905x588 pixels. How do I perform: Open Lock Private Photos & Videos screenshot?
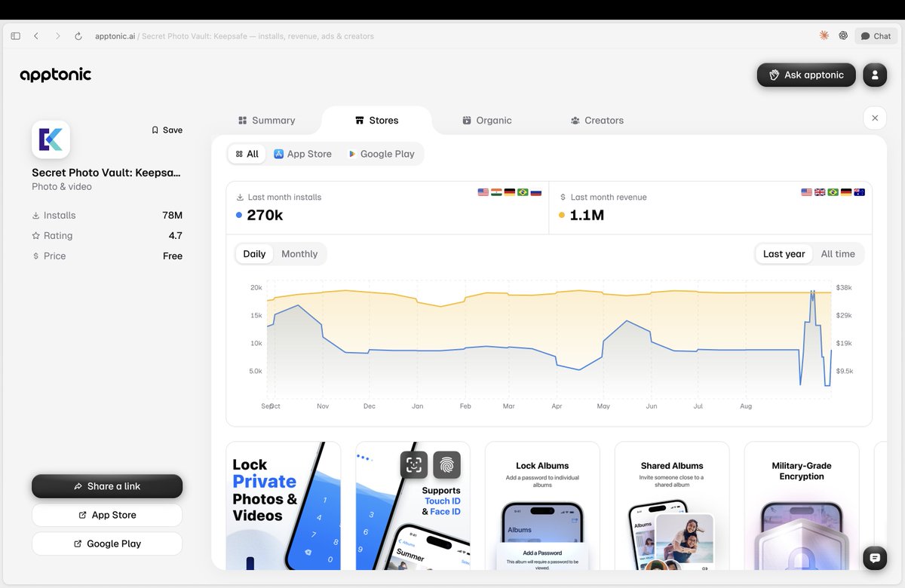tap(284, 506)
